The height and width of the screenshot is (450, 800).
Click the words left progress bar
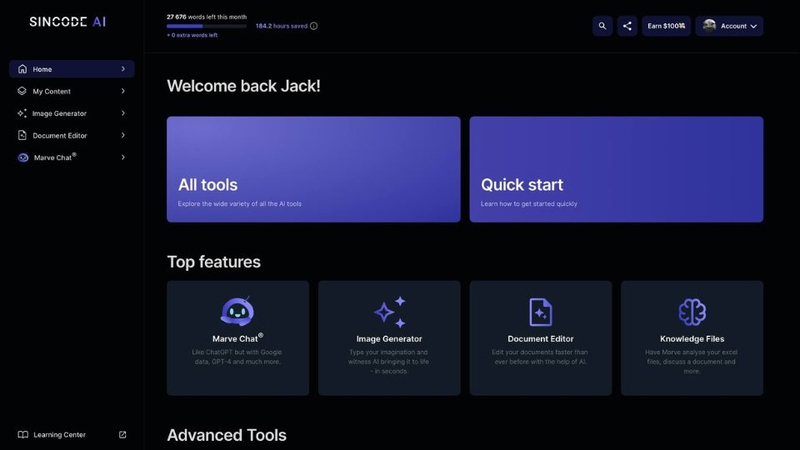click(x=207, y=26)
